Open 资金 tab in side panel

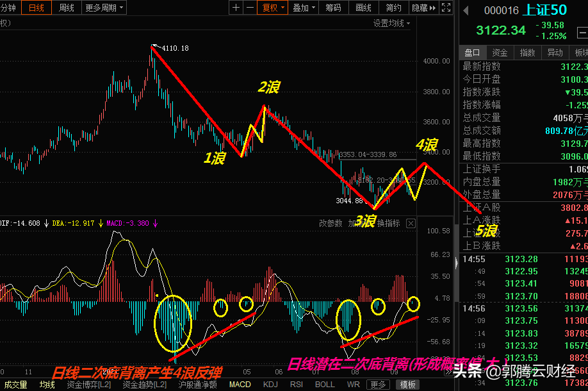tap(500, 53)
